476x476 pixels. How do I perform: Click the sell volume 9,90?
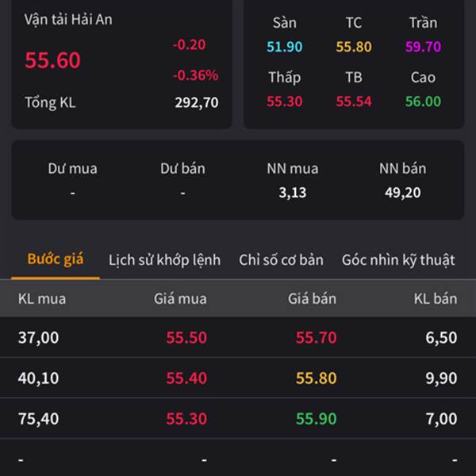click(x=441, y=378)
